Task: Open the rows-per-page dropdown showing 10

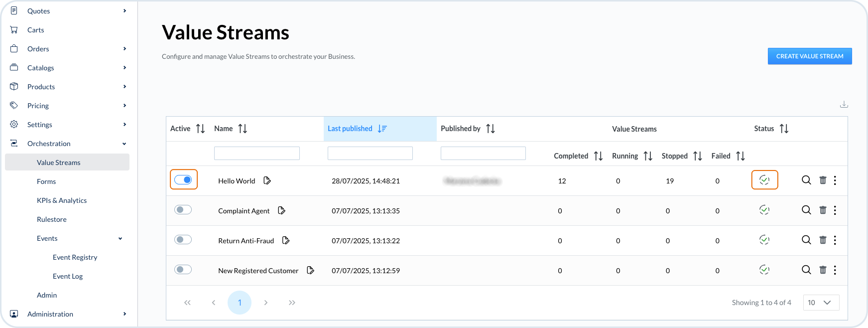Action: pos(821,303)
